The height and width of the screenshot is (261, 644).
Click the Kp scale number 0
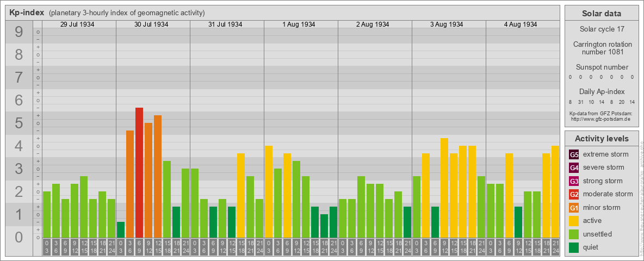(19, 237)
